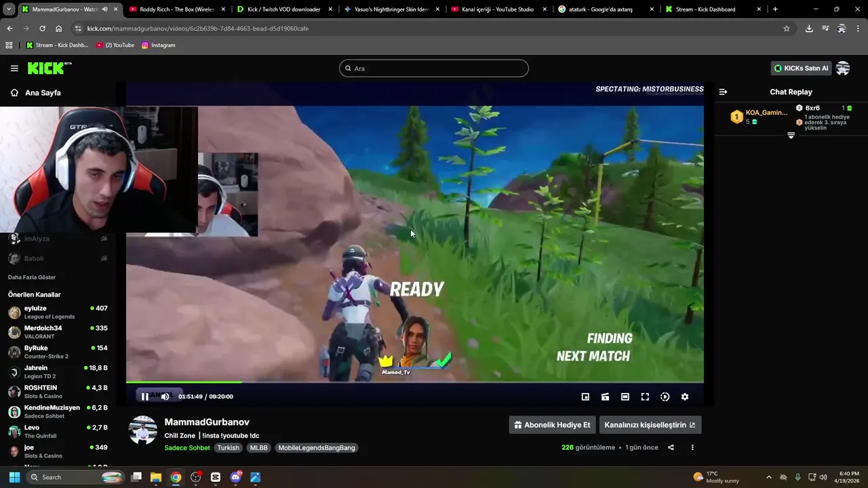Open Discord from the taskbar
This screenshot has width=868, height=488.
point(235,477)
